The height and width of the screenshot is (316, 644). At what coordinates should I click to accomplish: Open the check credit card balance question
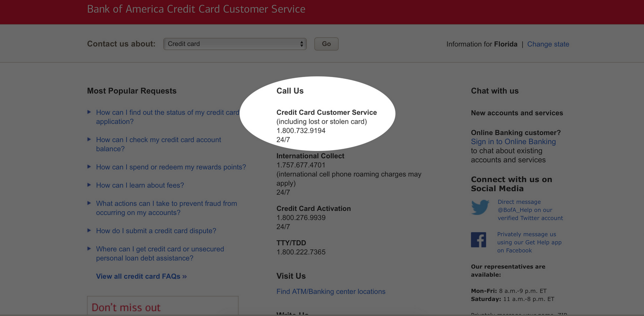[x=158, y=144]
